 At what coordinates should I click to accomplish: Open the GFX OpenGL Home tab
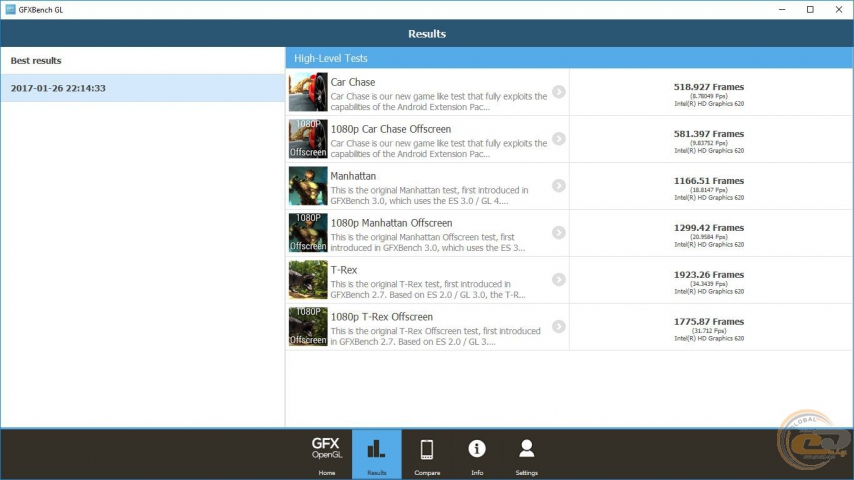click(x=326, y=454)
